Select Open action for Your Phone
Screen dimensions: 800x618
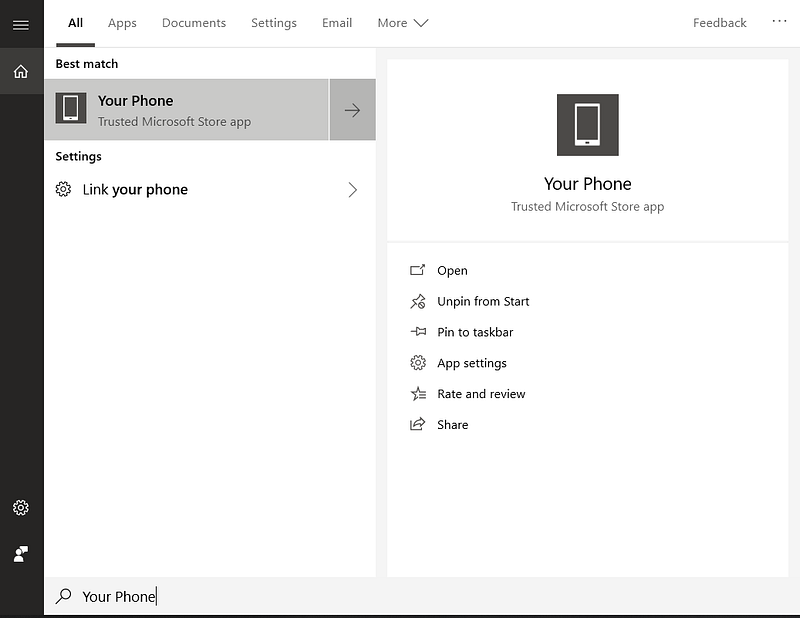click(452, 270)
